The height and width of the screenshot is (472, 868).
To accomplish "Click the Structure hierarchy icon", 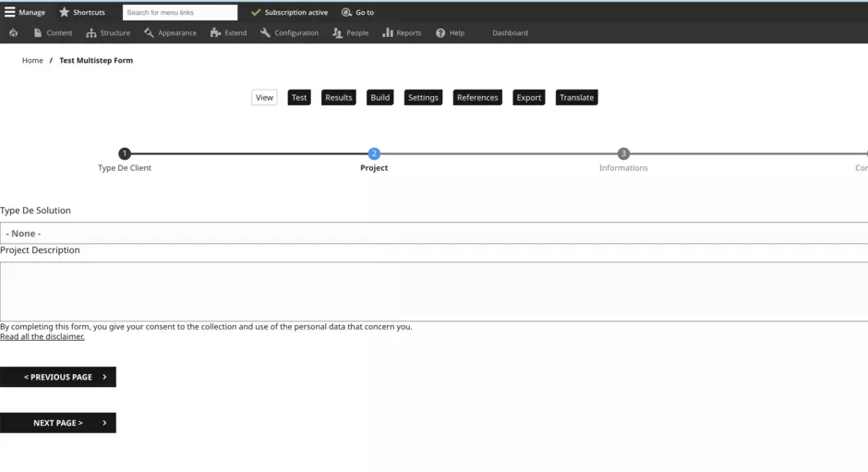I will 91,33.
